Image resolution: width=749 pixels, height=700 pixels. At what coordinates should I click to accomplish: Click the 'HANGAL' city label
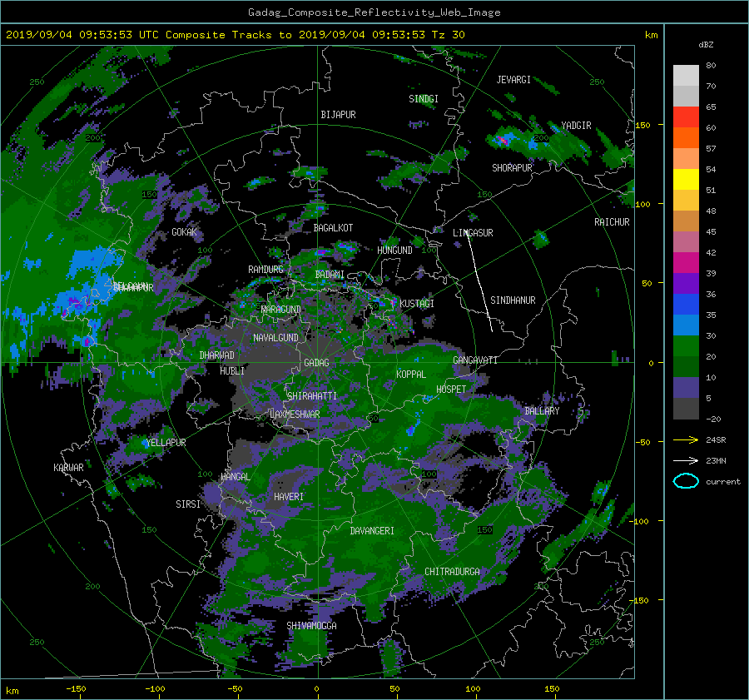236,477
